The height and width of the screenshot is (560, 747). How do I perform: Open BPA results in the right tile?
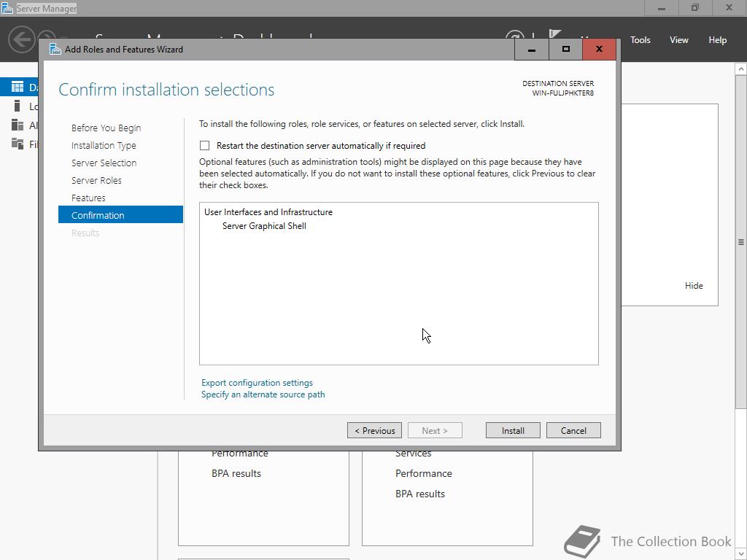click(420, 494)
